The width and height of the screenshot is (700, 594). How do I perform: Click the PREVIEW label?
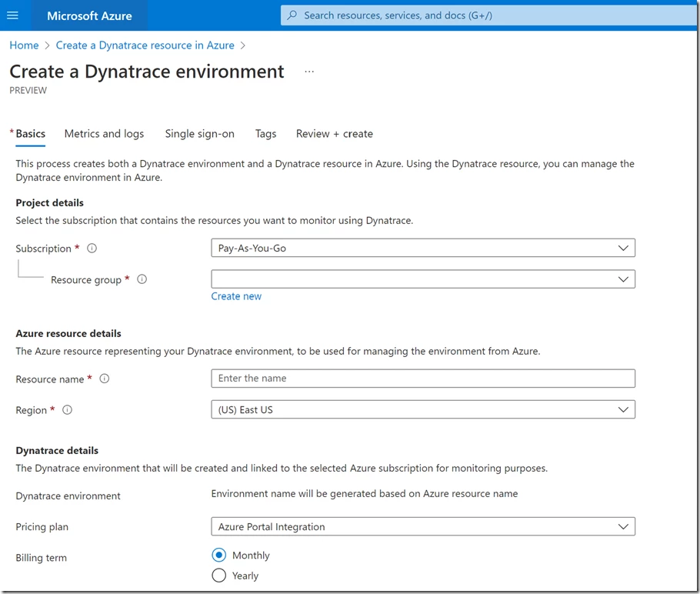(x=28, y=91)
